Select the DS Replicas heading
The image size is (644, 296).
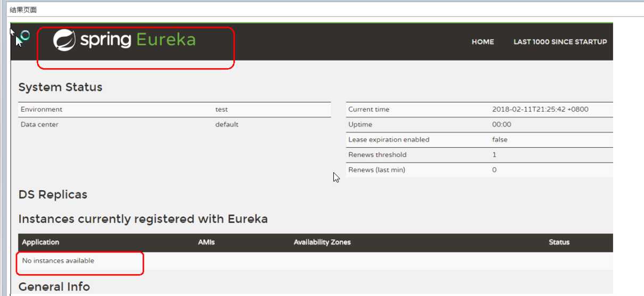53,194
